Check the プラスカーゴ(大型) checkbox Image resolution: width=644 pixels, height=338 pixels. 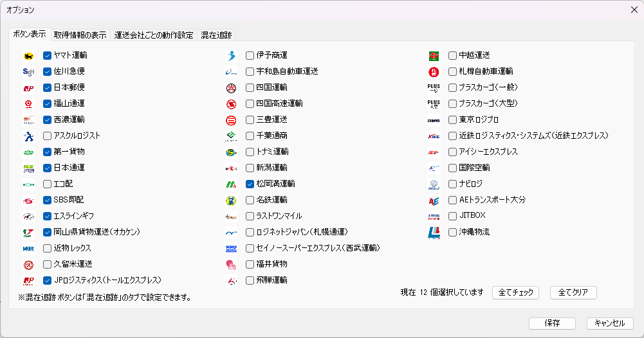(x=453, y=104)
